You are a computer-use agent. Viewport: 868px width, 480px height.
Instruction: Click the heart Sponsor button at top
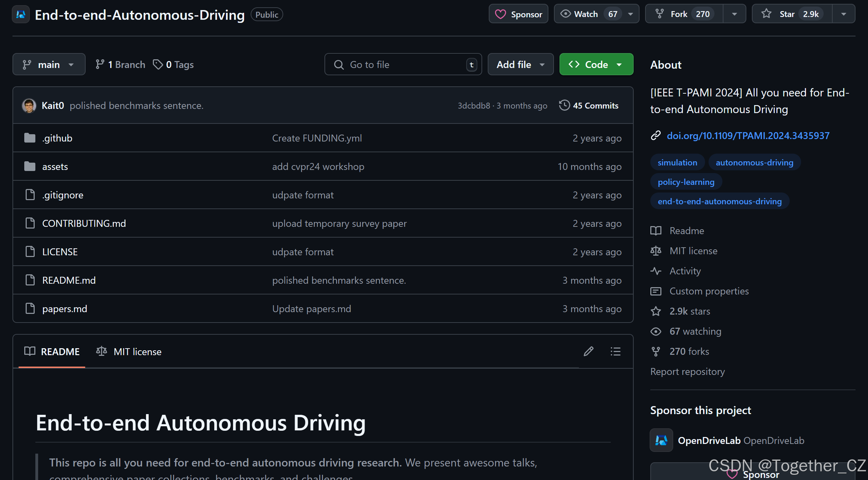click(x=518, y=14)
